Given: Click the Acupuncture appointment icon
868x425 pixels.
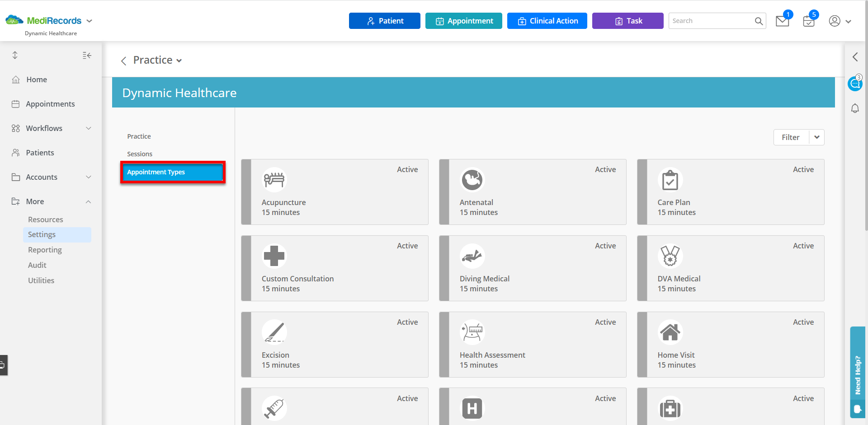Looking at the screenshot, I should [274, 180].
